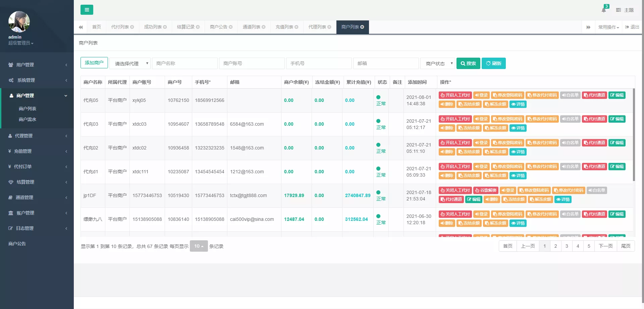Screen dimensions: 644x309
Task: Click the 添加商户 button
Action: pos(94,63)
